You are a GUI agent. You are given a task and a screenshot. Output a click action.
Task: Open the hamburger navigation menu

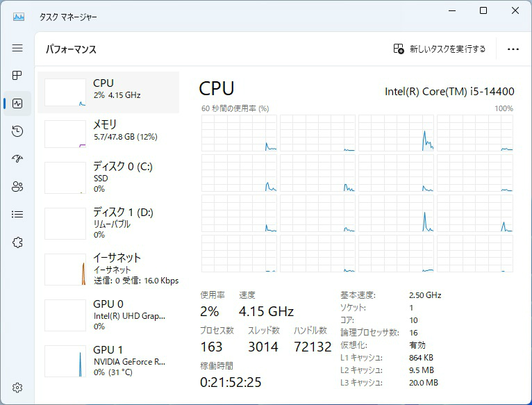click(17, 48)
